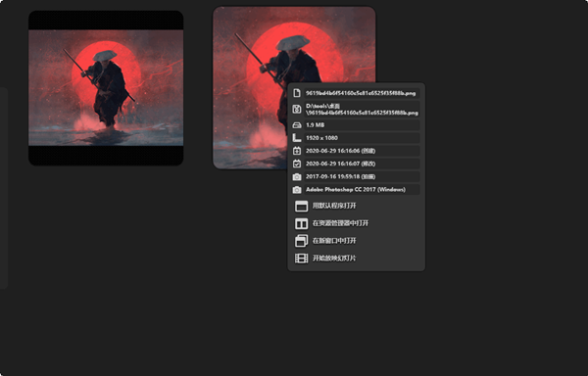Select the full path starting with D:\tools
The height and width of the screenshot is (376, 588).
pos(362,109)
